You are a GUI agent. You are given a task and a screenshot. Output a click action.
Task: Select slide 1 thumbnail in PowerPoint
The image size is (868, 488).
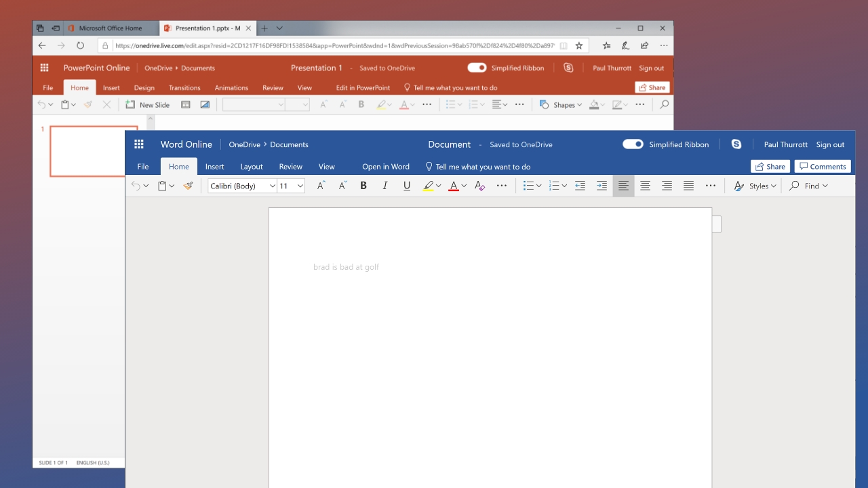click(x=94, y=151)
